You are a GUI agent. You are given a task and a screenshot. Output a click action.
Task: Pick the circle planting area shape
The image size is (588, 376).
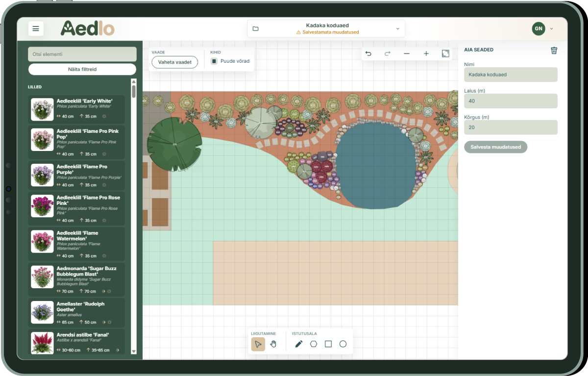tap(343, 344)
